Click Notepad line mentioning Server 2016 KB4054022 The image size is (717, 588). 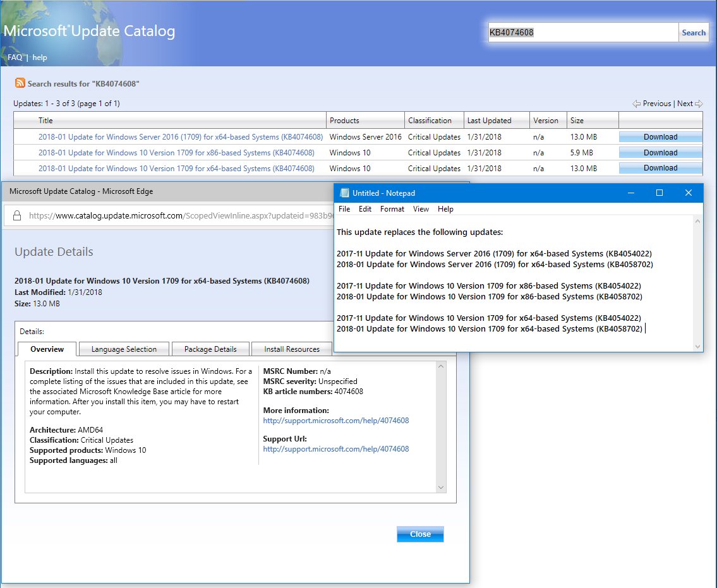(494, 253)
